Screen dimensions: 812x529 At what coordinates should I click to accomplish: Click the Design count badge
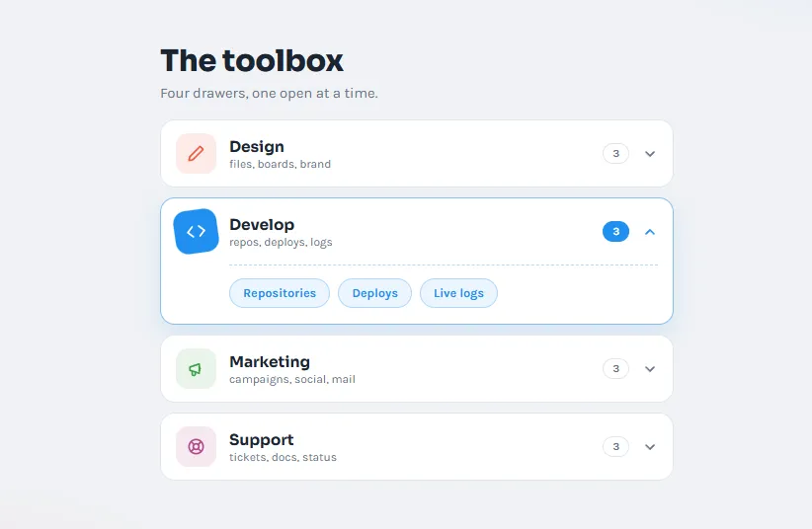coord(615,154)
